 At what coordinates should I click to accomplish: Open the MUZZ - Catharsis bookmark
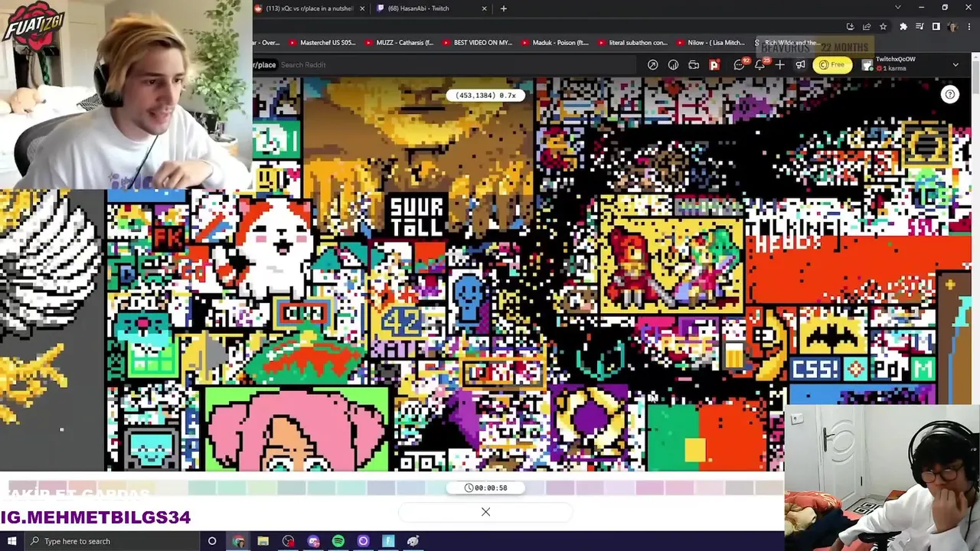tap(399, 43)
